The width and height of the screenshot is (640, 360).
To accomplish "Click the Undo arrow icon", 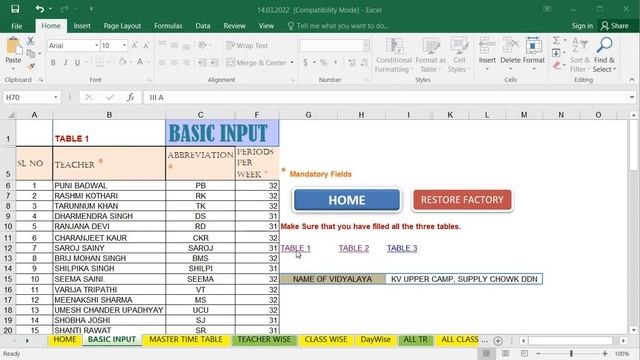I will [x=40, y=9].
